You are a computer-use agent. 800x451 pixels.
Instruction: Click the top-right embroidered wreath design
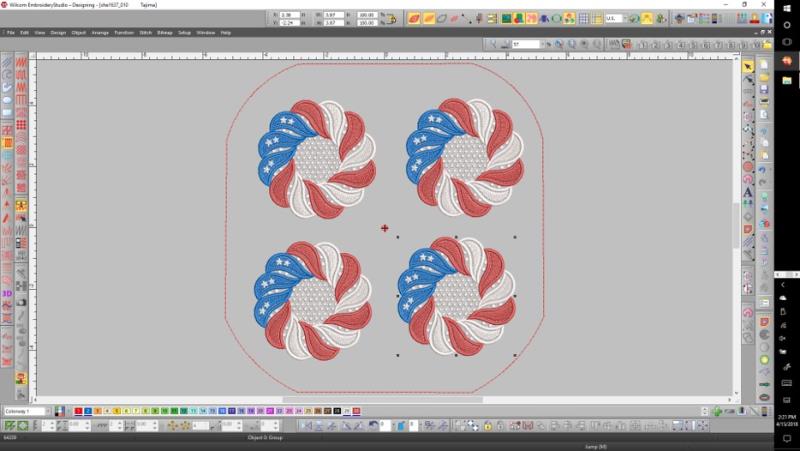pyautogui.click(x=465, y=157)
